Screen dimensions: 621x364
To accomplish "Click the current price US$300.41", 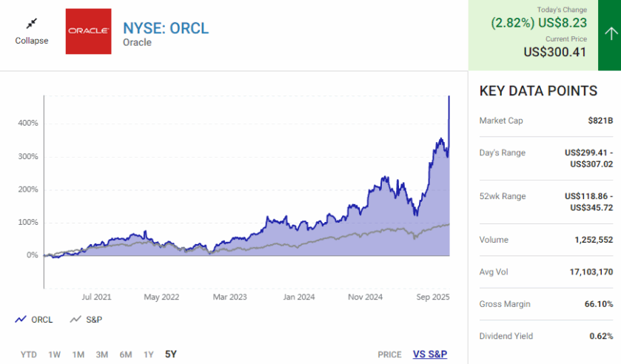I will pyautogui.click(x=555, y=52).
